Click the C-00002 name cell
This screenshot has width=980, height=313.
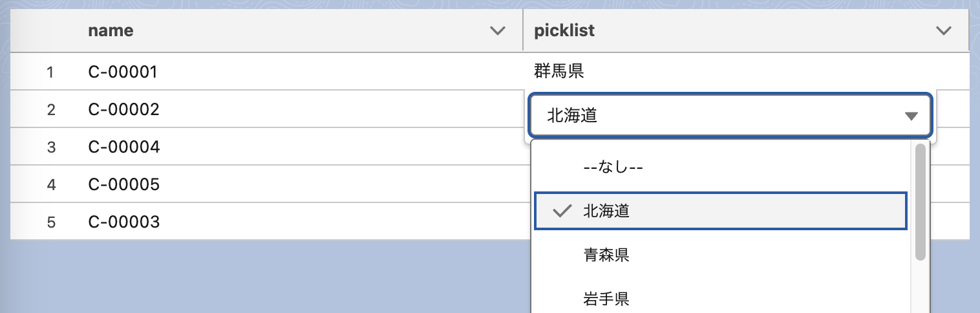coord(123,109)
